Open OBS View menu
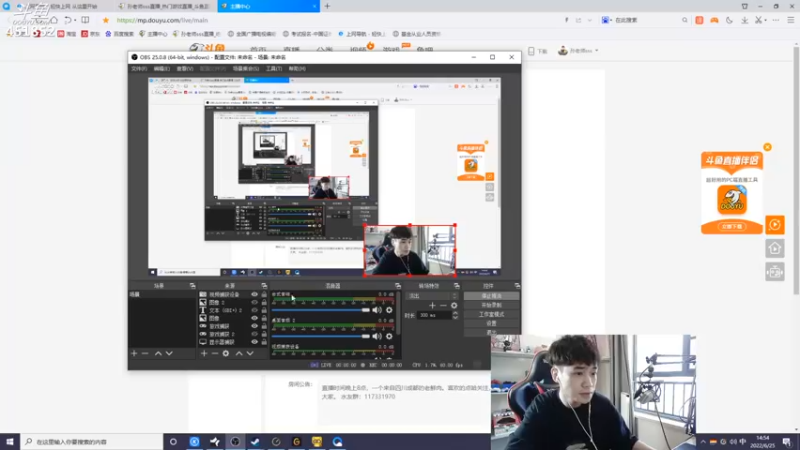Screen dimensions: 800x450 tap(185, 68)
